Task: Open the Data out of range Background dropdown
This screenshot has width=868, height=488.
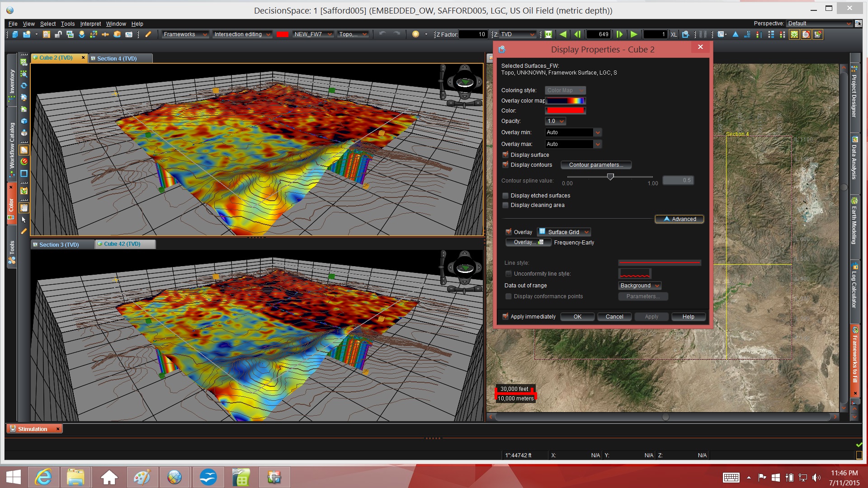Action: [x=640, y=286]
